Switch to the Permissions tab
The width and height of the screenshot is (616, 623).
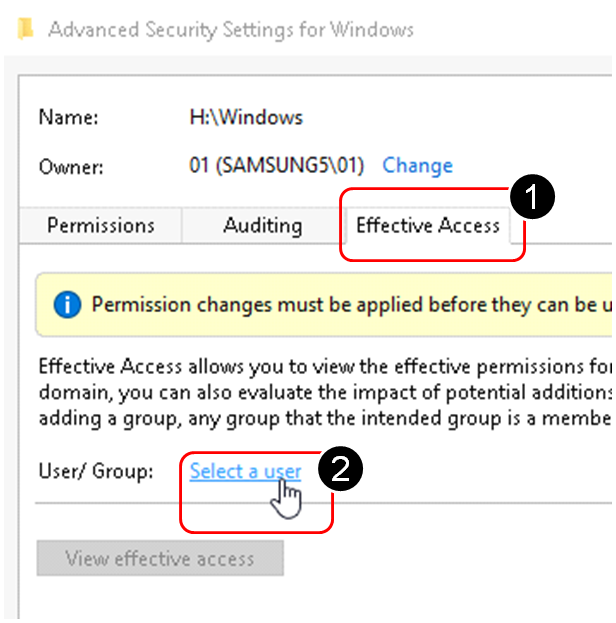101,225
